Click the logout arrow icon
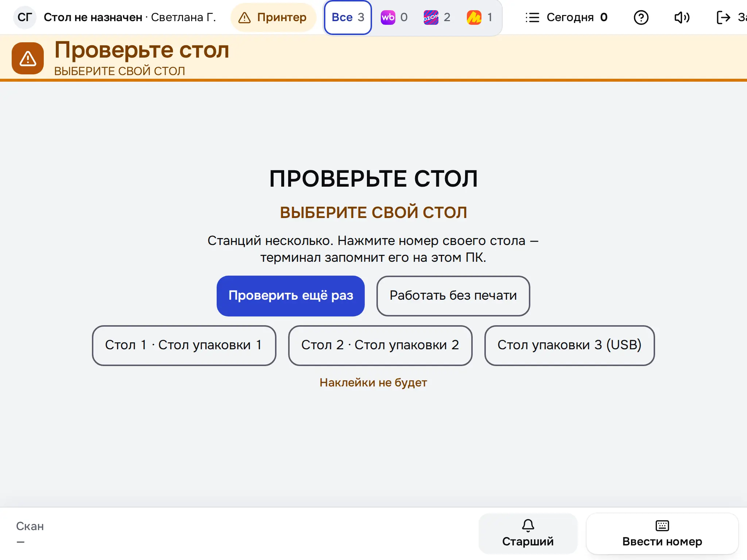Screen dimensions: 747x560 [x=723, y=17]
